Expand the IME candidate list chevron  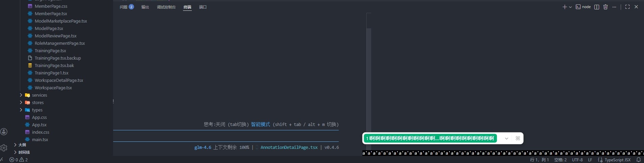click(507, 138)
